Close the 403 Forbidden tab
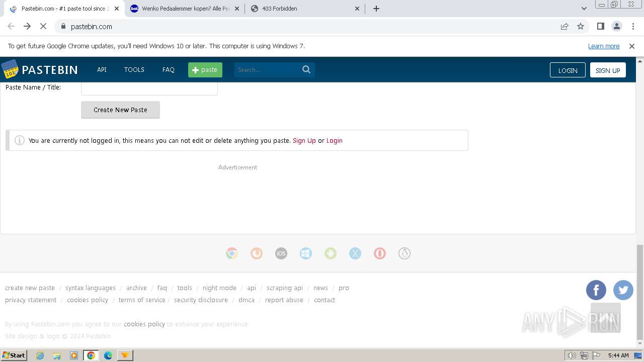The height and width of the screenshot is (362, 644). 357,9
